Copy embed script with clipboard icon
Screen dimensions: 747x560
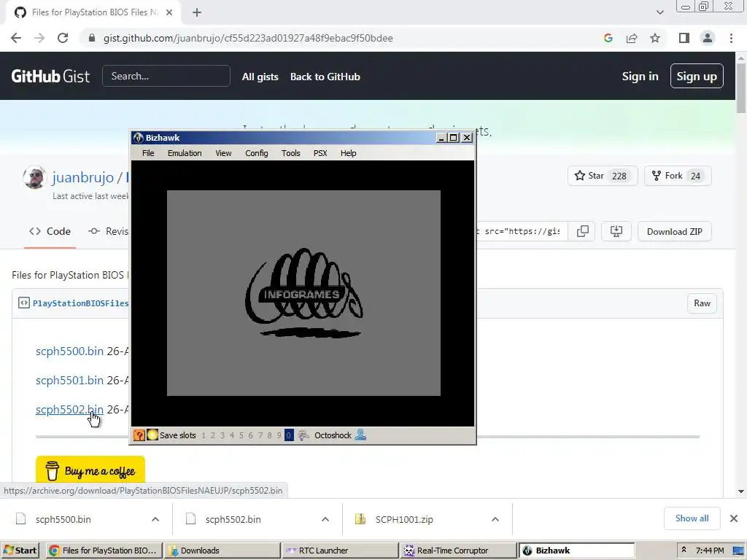click(x=582, y=231)
